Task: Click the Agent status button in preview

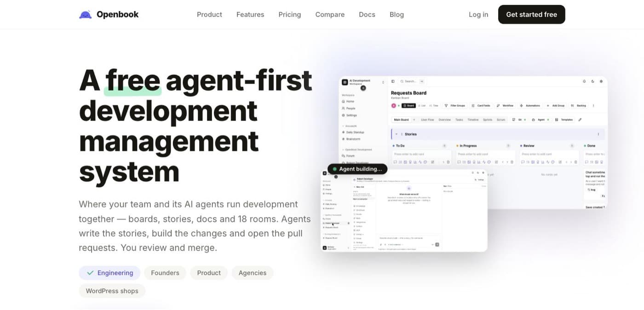Action: [540, 120]
